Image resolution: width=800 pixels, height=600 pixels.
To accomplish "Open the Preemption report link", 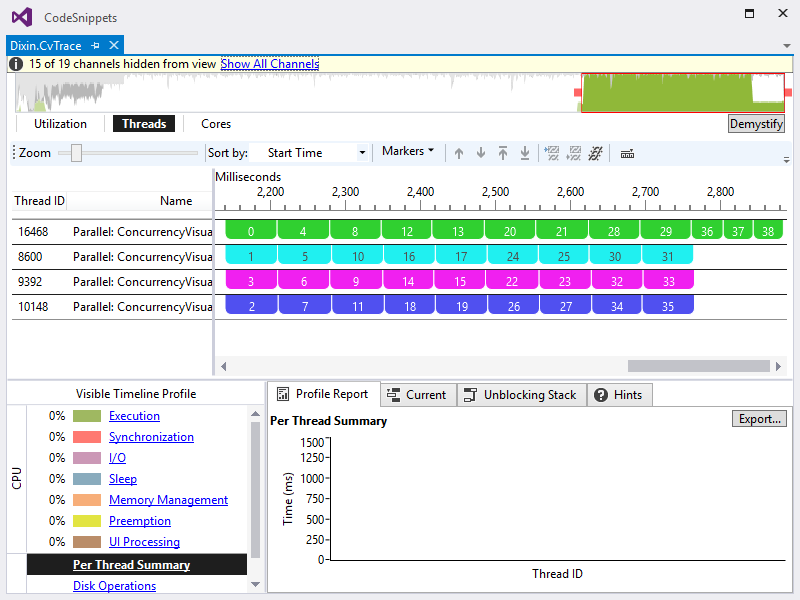I will [140, 520].
